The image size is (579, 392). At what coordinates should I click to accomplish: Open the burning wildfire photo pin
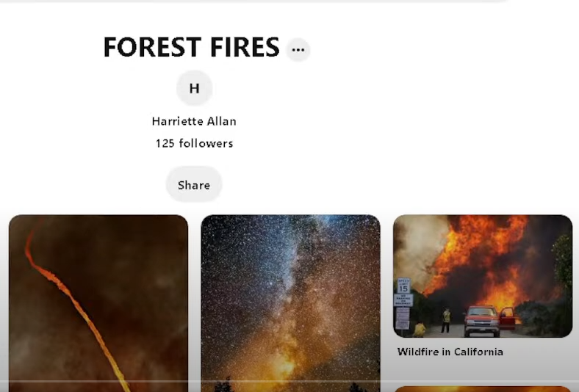coord(483,276)
